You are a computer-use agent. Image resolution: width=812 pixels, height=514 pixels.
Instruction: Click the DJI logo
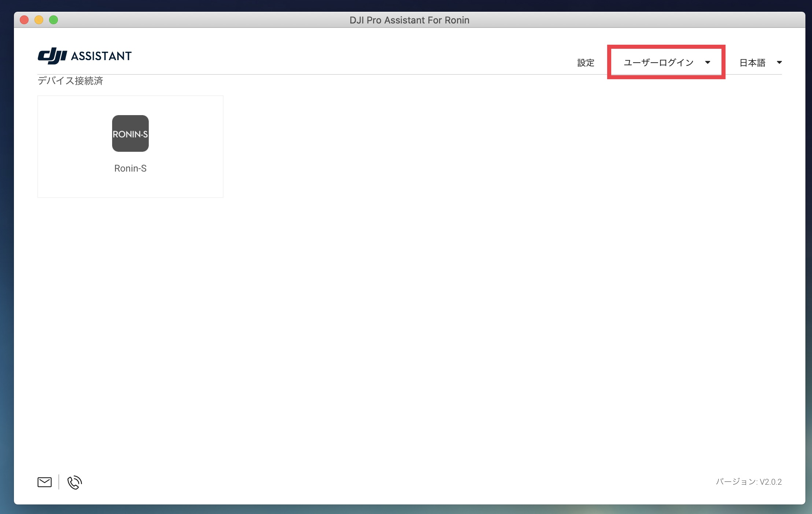52,56
